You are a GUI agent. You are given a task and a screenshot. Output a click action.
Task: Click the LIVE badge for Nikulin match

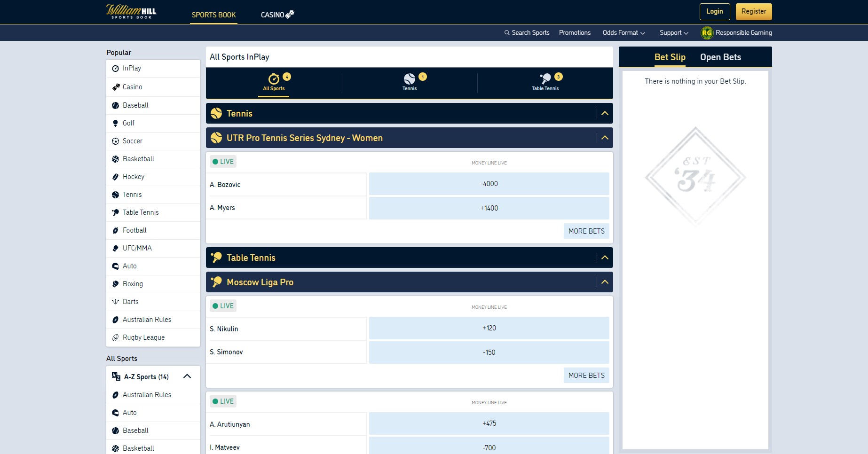[x=223, y=306]
